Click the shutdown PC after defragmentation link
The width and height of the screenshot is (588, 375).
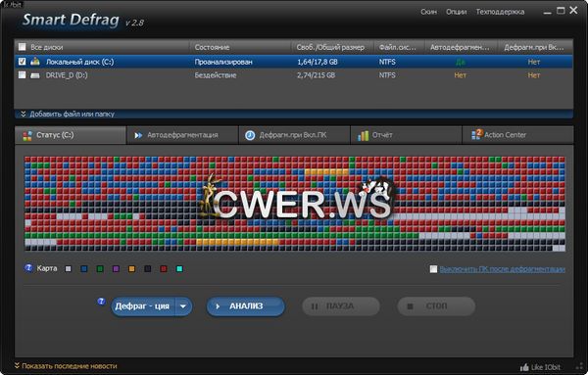502,269
